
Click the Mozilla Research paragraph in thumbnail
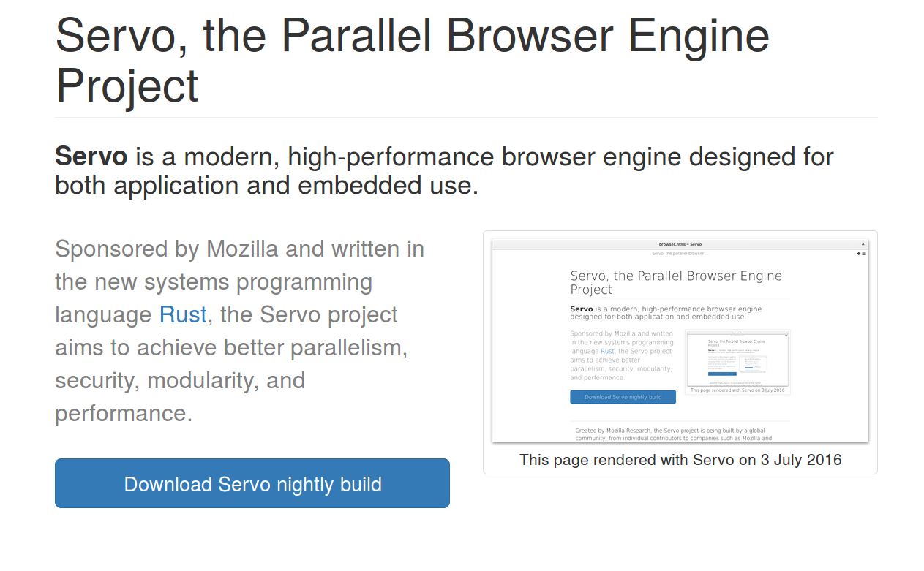[674, 435]
